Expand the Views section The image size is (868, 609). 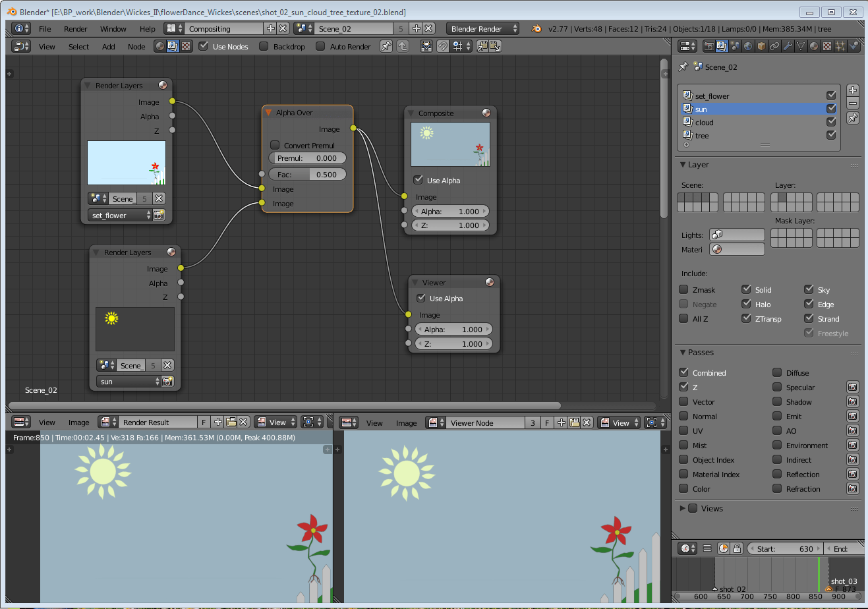click(x=683, y=508)
